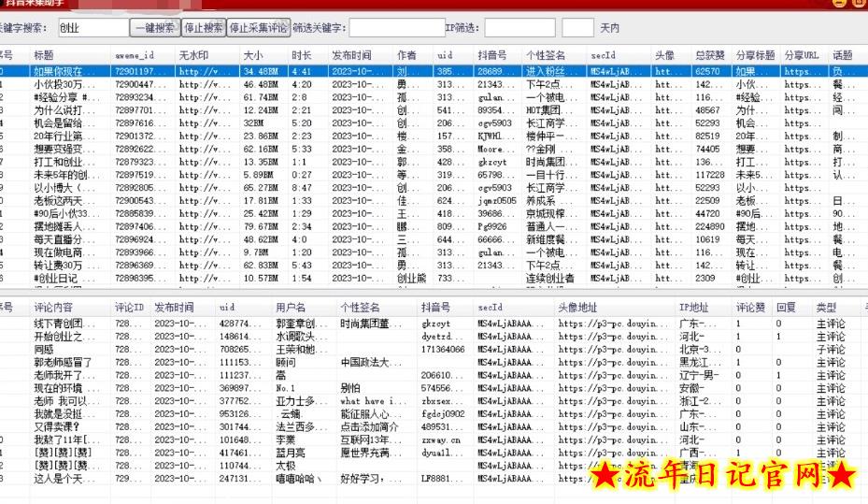868x504 pixels.
Task: Click the IP address cell 黑龙江
Action: [698, 362]
